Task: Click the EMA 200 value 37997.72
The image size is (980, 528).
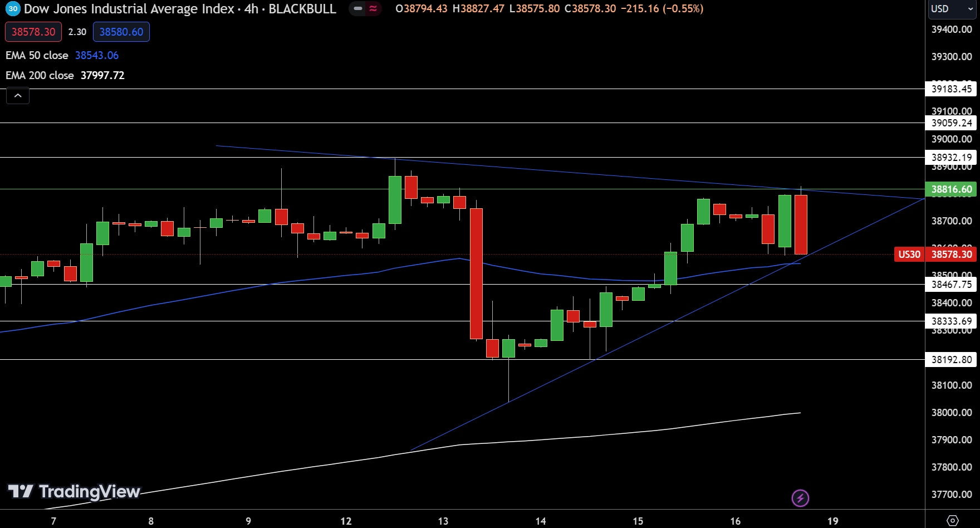Action: point(102,75)
